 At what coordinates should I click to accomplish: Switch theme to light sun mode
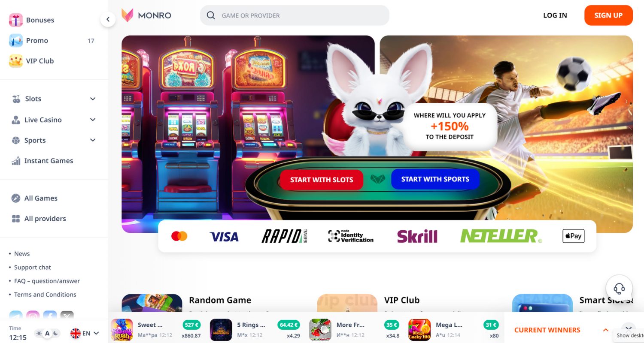[39, 333]
